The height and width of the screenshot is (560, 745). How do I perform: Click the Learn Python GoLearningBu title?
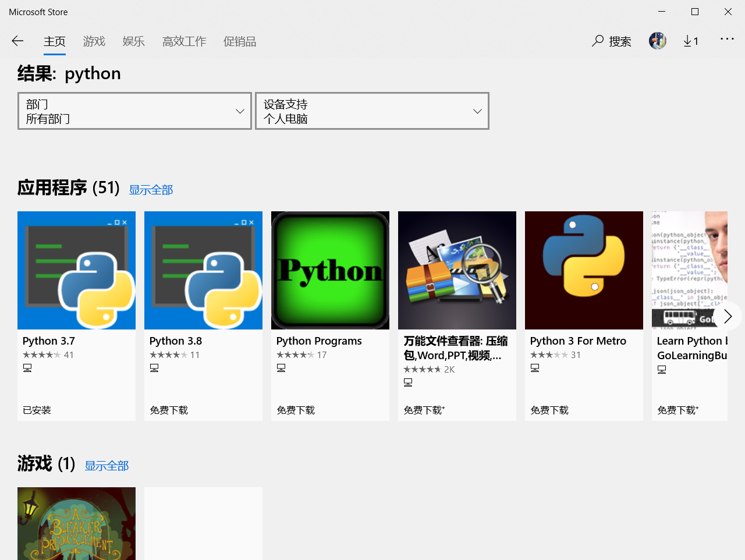[692, 348]
